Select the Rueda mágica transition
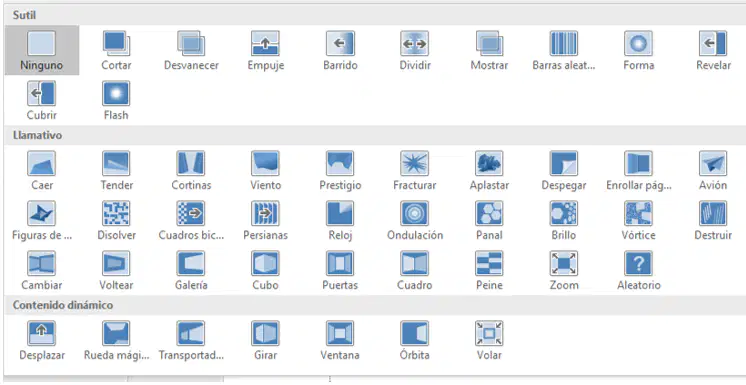The width and height of the screenshot is (746, 385). [x=116, y=340]
